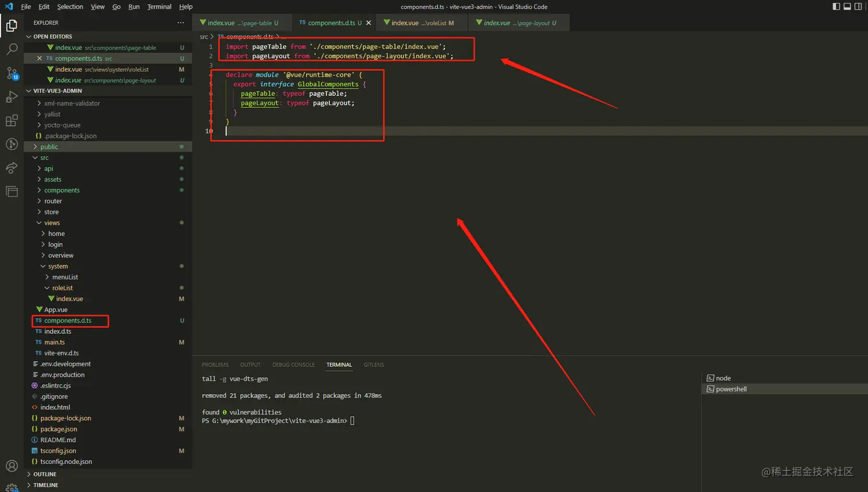Switch to Output panel tab
The width and height of the screenshot is (868, 492).
[250, 365]
